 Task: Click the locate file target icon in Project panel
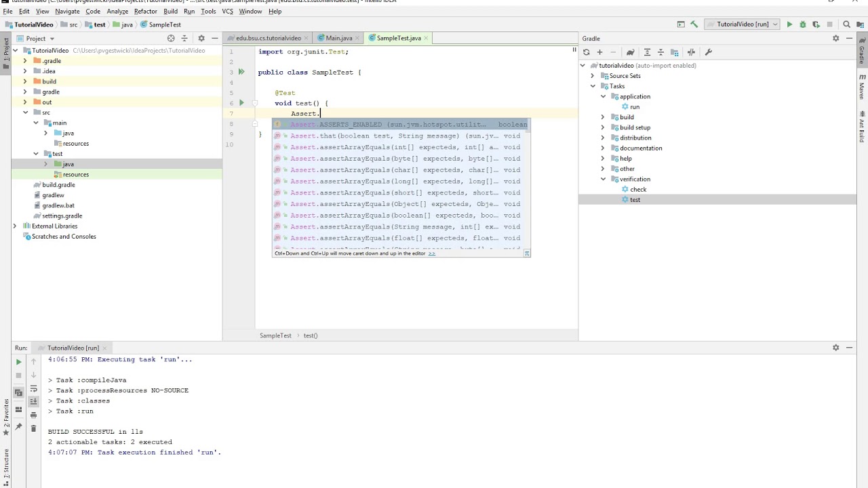pos(171,39)
